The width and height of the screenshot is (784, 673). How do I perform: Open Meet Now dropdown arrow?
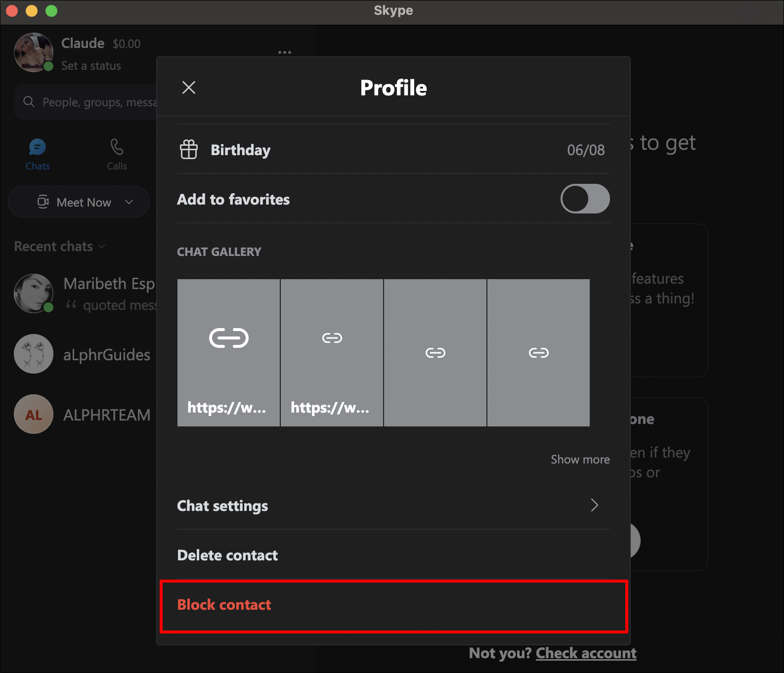[129, 202]
